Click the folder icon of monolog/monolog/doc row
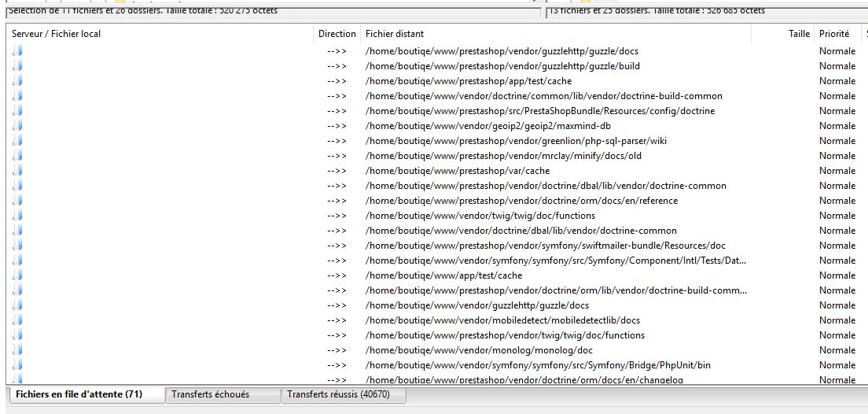Viewport: 868px width, 414px height. tap(17, 350)
